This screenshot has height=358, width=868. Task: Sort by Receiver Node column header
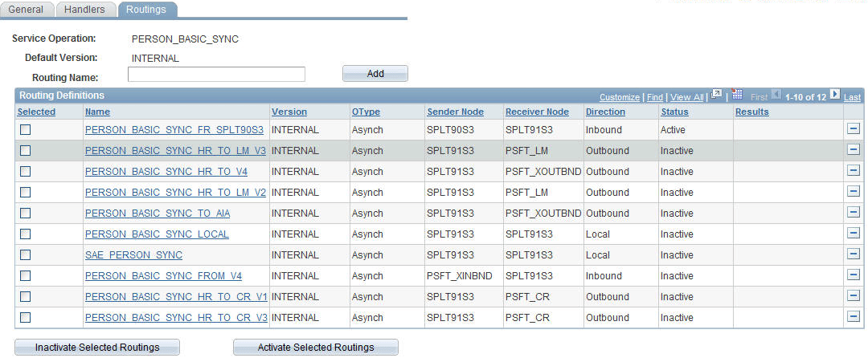pyautogui.click(x=537, y=112)
